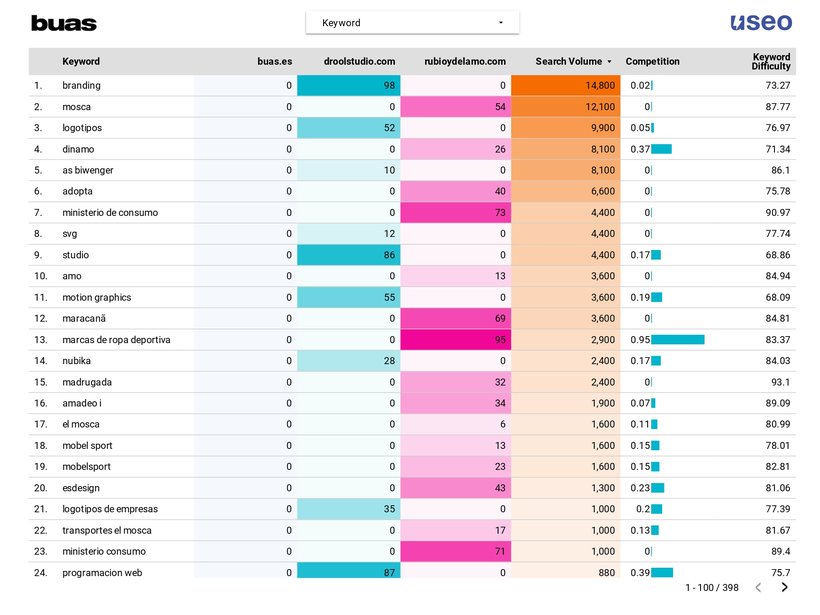Go to the previous results page
This screenshot has height=615, width=820.
tap(758, 587)
